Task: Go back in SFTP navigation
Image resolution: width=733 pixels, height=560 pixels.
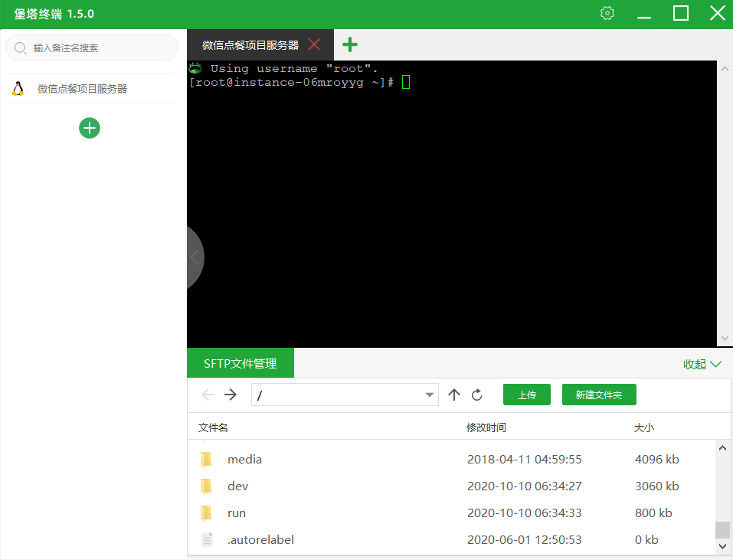Action: [208, 395]
